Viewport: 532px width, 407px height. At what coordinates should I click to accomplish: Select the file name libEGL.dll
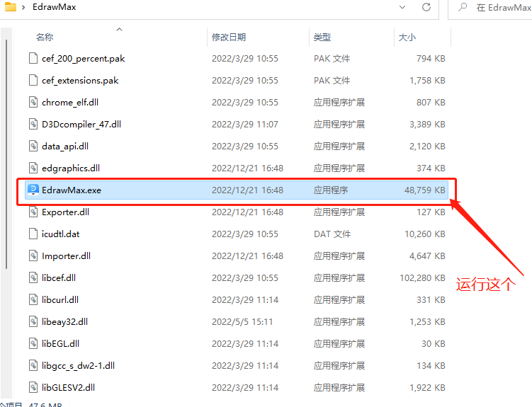[60, 343]
